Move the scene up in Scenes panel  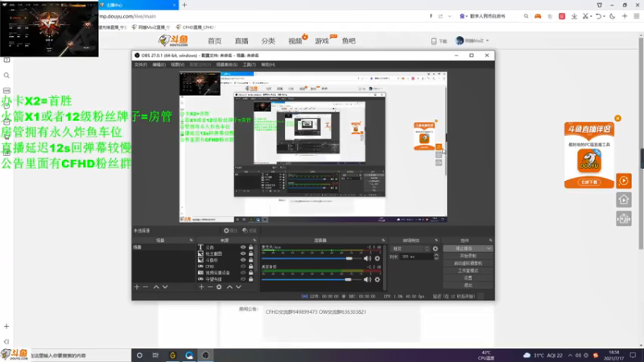[156, 287]
